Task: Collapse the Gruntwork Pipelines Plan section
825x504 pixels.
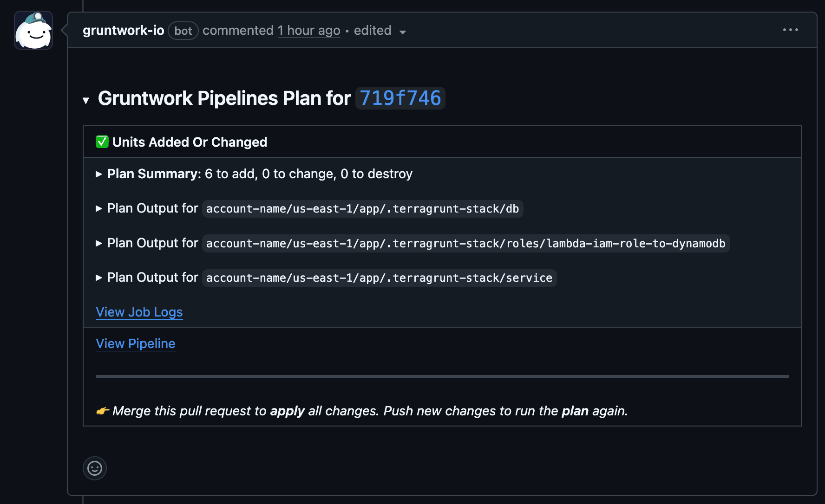Action: [85, 100]
